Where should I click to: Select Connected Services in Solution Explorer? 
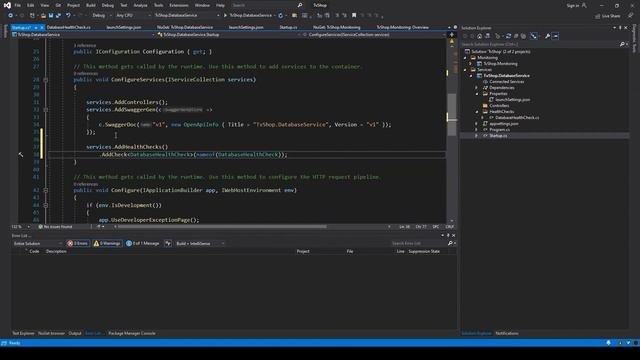tap(507, 82)
